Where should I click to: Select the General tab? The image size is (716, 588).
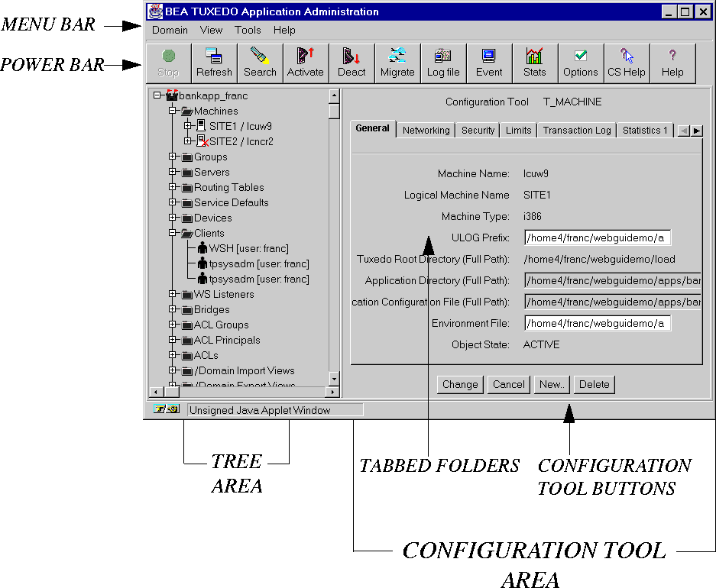[x=373, y=128]
